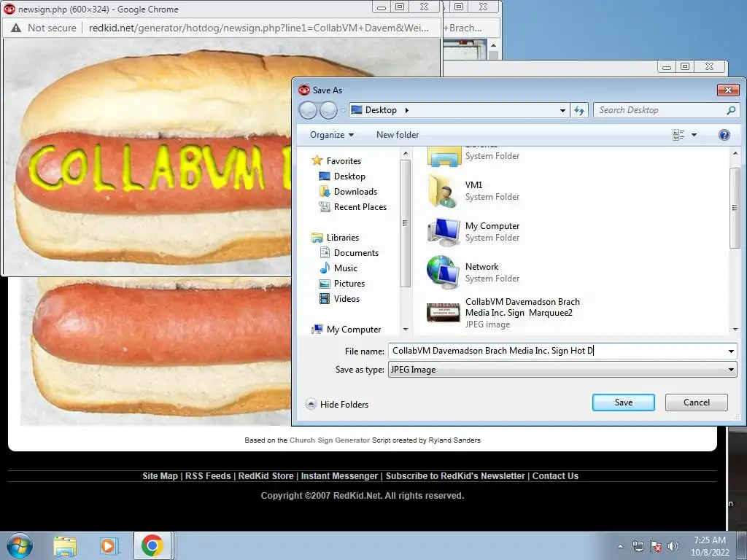Switch to Google Chrome on the taskbar

pos(152,545)
